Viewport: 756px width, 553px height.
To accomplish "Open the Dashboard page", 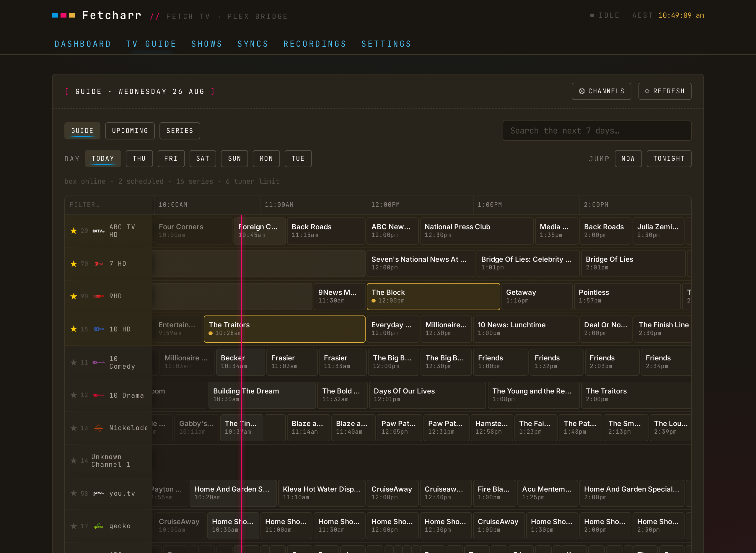I will [x=83, y=44].
